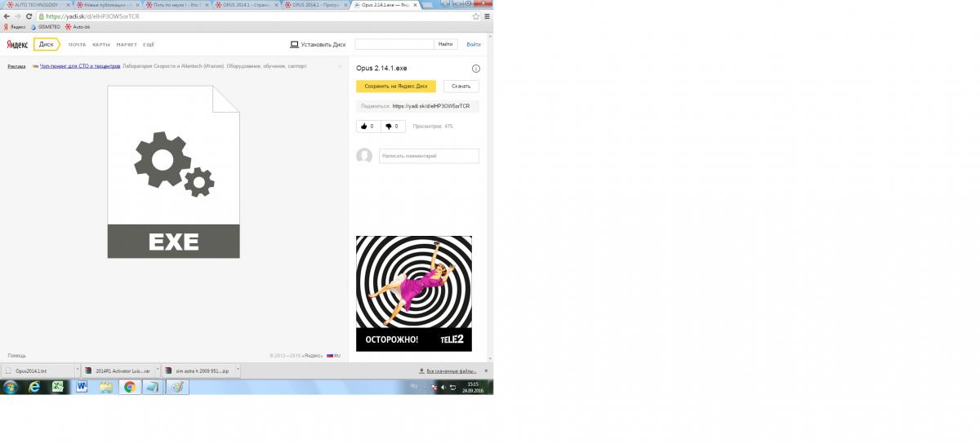Image resolution: width=980 pixels, height=444 pixels.
Task: Open the Chrome menu hamburger icon
Action: pyautogui.click(x=487, y=16)
